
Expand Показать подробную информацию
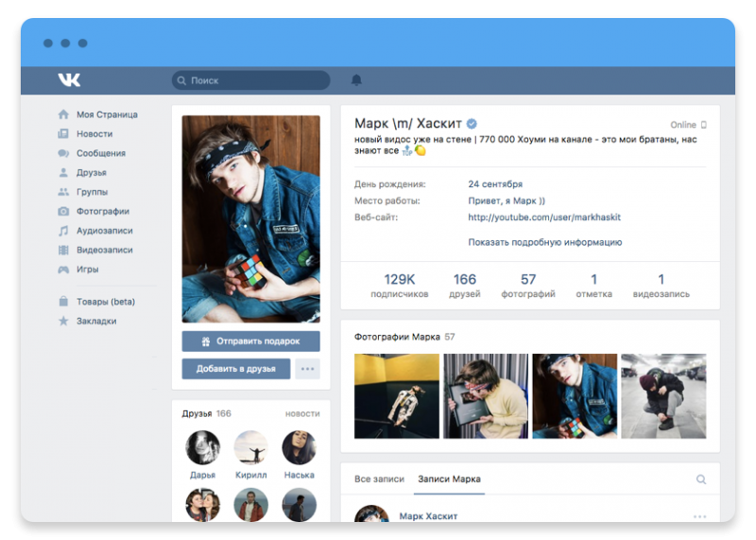545,242
